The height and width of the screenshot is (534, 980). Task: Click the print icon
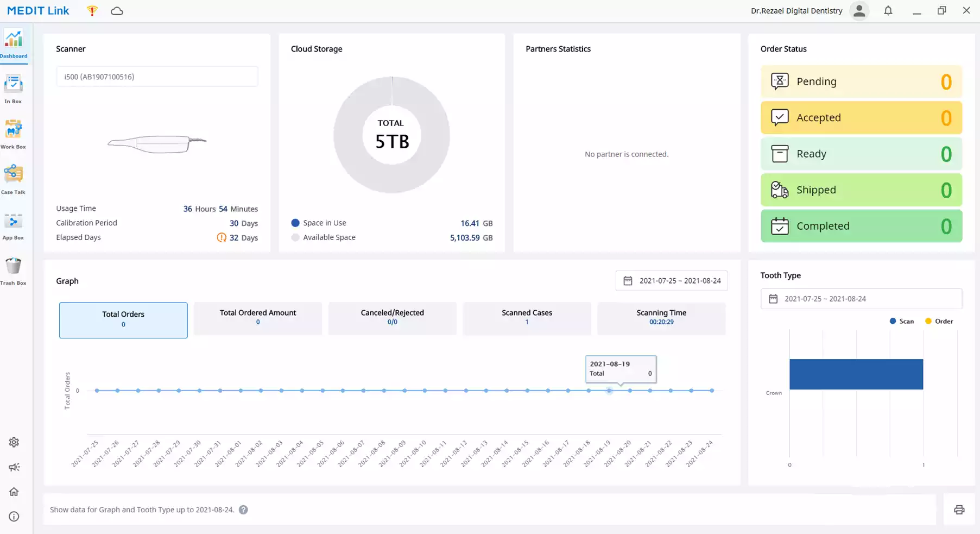[x=959, y=510]
